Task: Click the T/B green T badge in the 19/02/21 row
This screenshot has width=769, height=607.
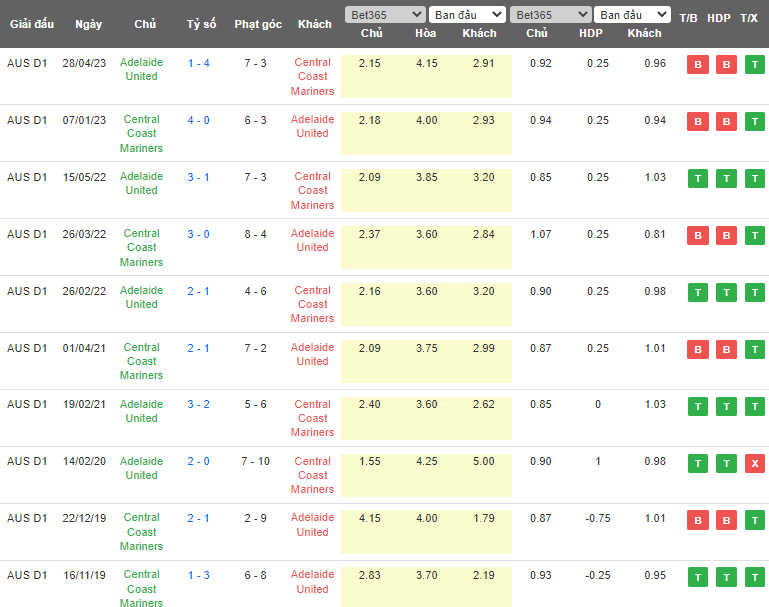Action: [697, 407]
